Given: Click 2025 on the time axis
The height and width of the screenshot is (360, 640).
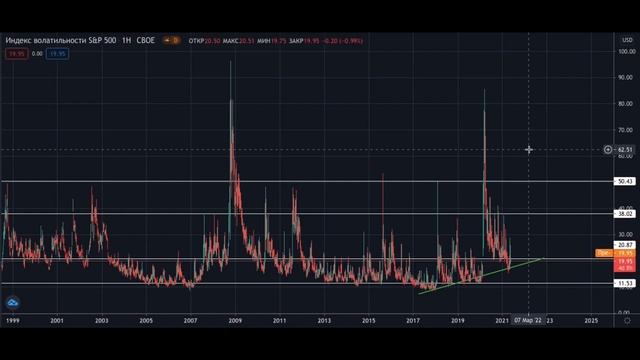Looking at the screenshot, I should coord(591,321).
